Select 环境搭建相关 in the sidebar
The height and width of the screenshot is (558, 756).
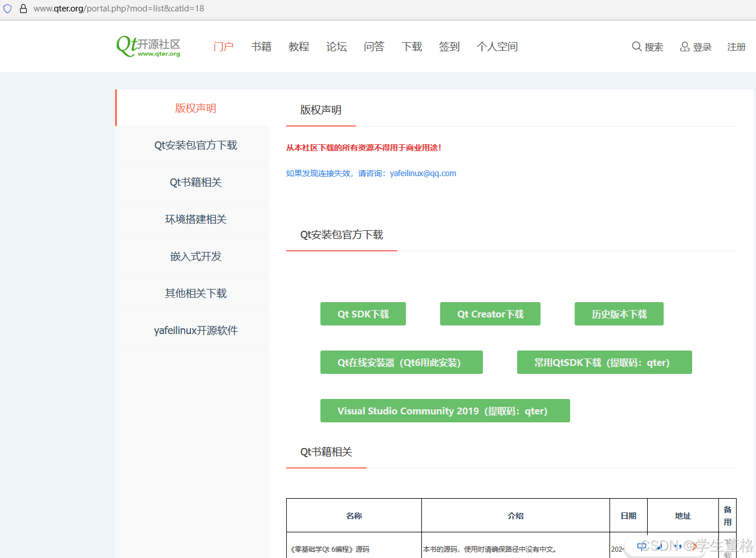coord(192,219)
